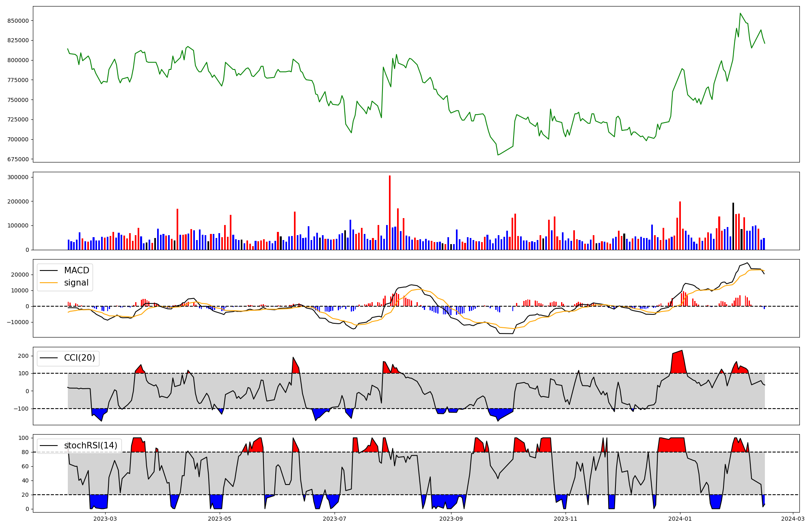Click the 100000 volume axis label
Image resolution: width=812 pixels, height=528 pixels.
(18, 225)
